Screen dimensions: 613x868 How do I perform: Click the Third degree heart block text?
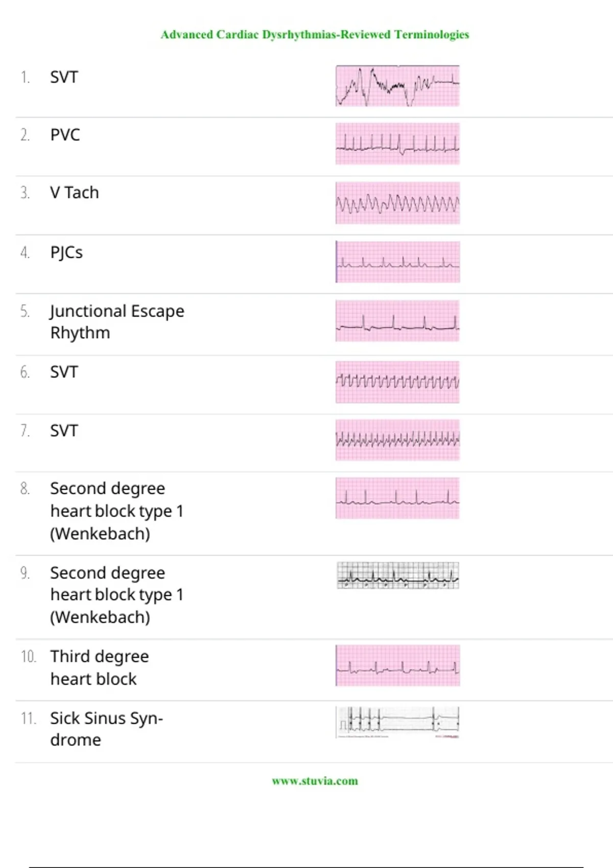click(100, 667)
